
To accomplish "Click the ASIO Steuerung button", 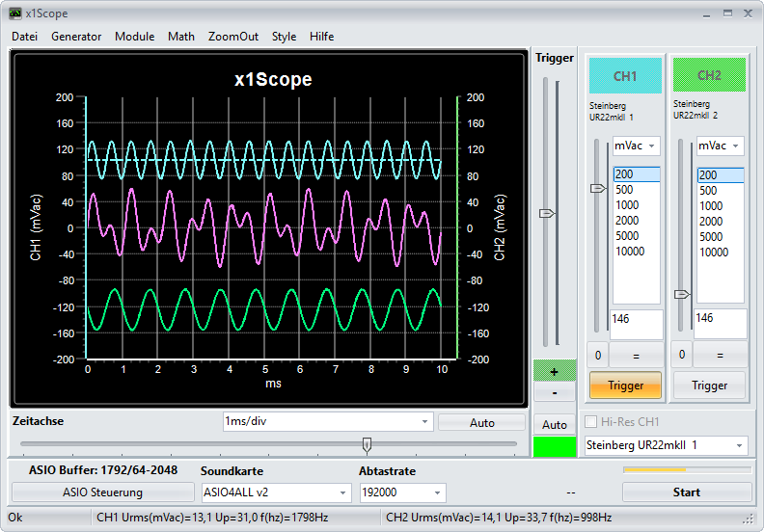I will tap(102, 492).
